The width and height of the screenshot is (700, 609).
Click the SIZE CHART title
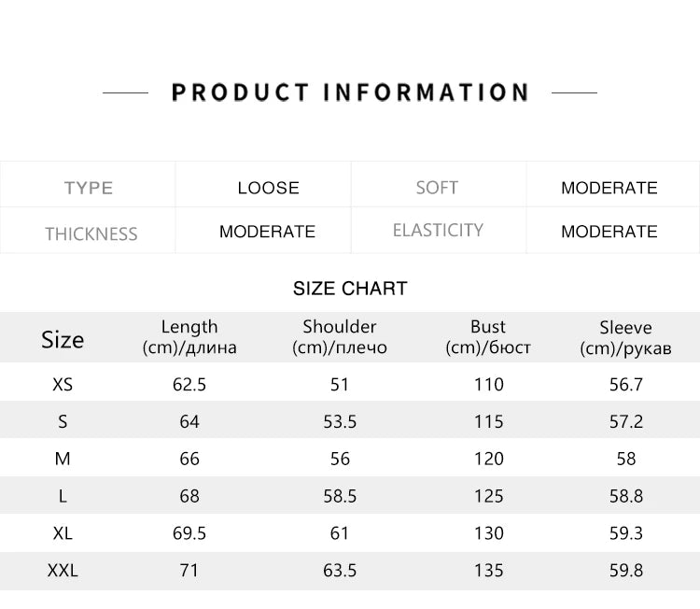pos(350,289)
